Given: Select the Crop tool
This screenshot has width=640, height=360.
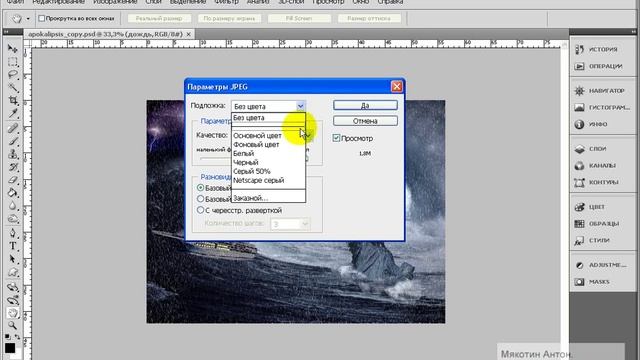Looking at the screenshot, I should tap(13, 100).
